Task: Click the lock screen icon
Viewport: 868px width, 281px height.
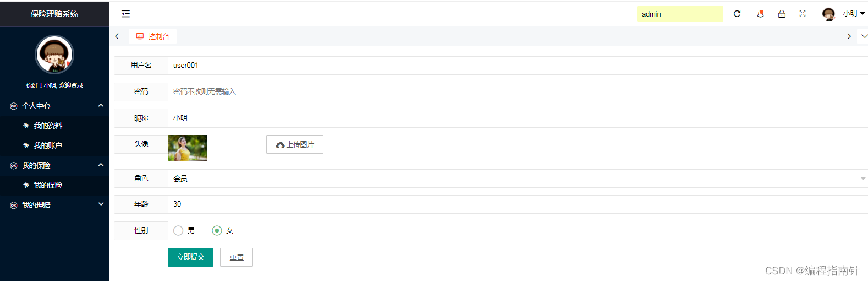Action: pos(782,14)
